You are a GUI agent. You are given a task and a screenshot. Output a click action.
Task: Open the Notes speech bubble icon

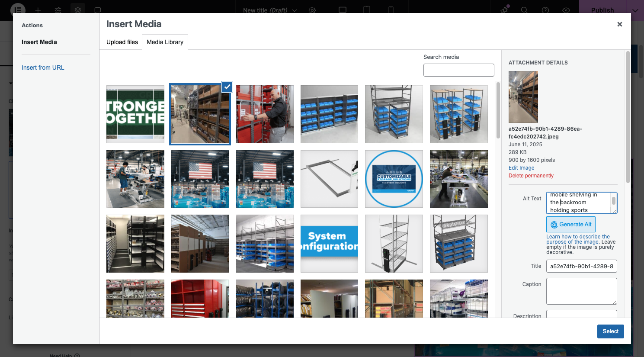[x=98, y=10]
